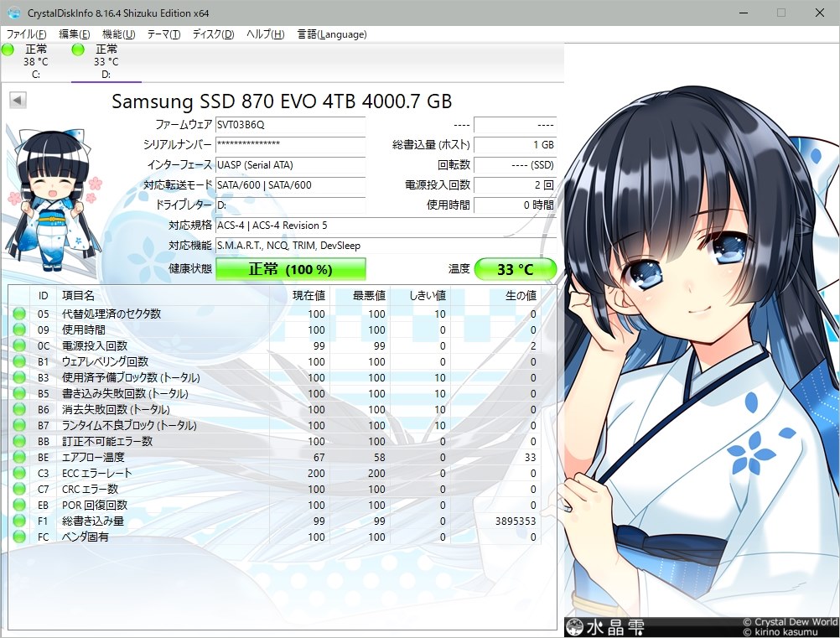Click the green status icon for row FC
The image size is (840, 638).
pyautogui.click(x=19, y=537)
